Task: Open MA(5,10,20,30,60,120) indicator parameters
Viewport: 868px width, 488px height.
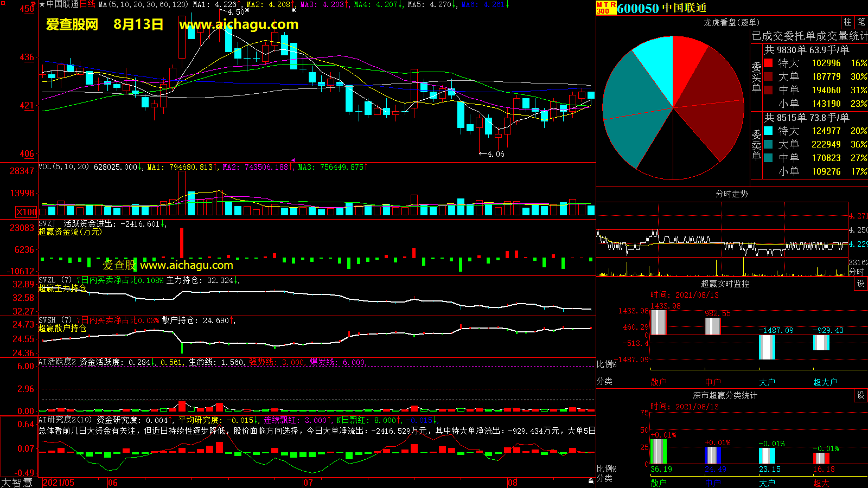Action: (143, 4)
